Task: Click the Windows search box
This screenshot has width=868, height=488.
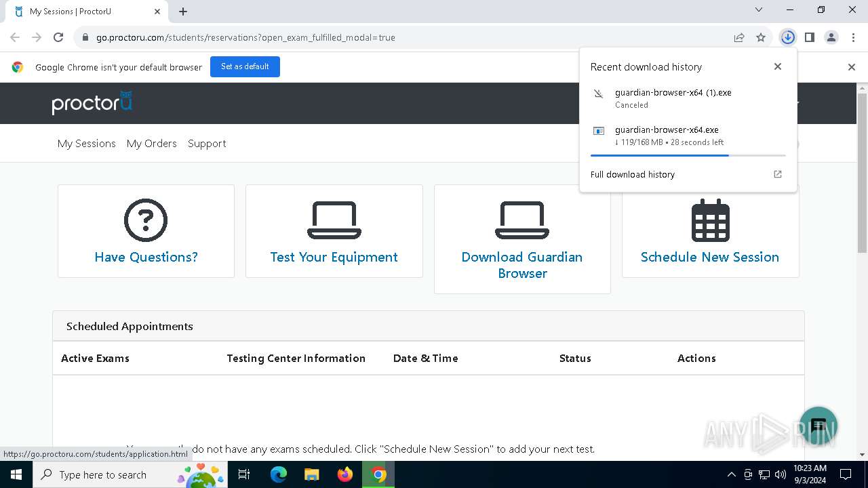Action: [x=130, y=474]
